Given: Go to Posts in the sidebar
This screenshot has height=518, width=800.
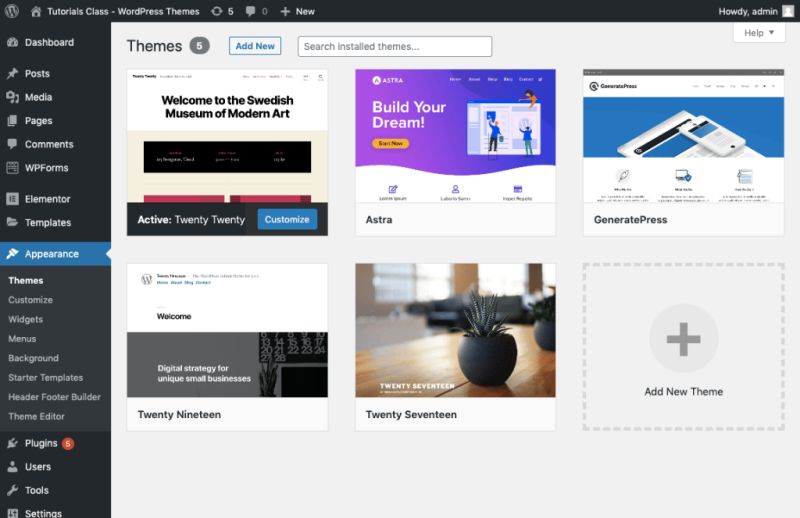Looking at the screenshot, I should 55,73.
